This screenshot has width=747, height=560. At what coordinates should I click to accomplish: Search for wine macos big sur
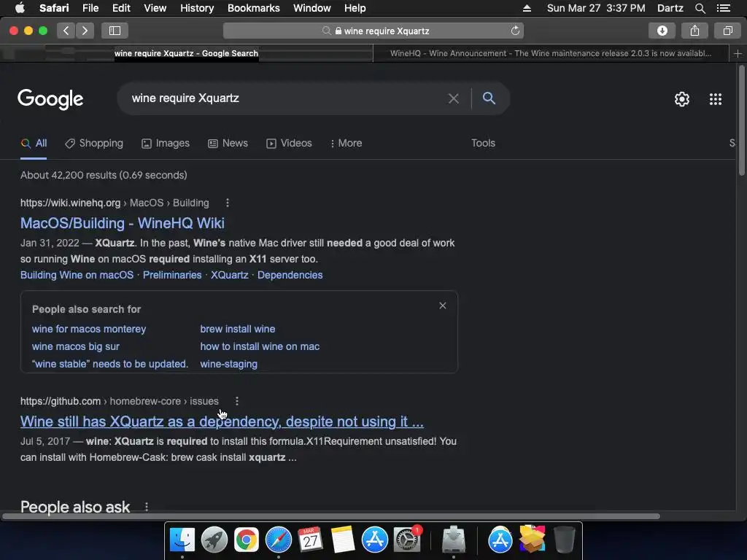[x=75, y=346]
